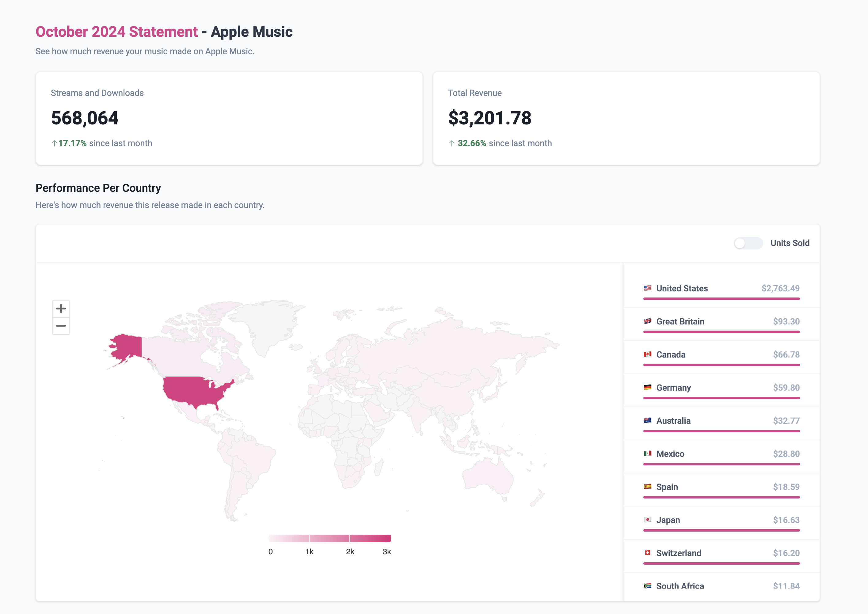Screen dimensions: 868x614
Task: Zoom in on the map with plus button
Action: (61, 309)
